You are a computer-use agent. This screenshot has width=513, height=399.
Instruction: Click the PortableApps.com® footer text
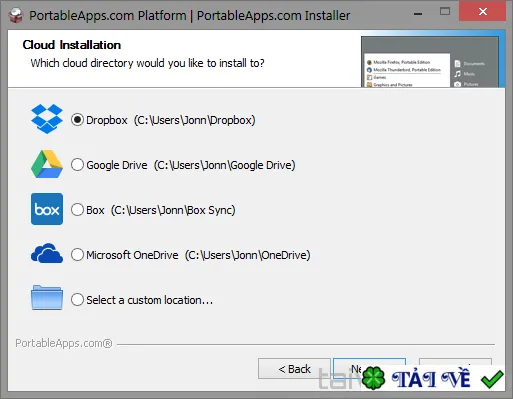64,343
